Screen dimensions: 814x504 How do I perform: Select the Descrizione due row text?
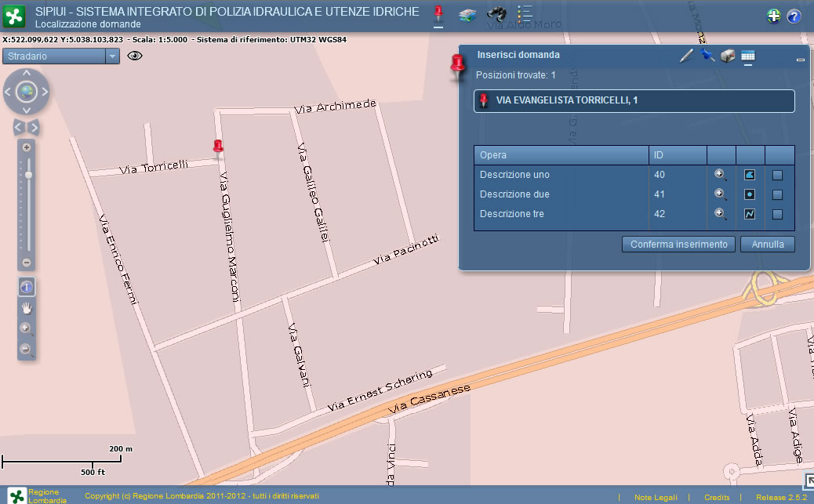pos(514,194)
